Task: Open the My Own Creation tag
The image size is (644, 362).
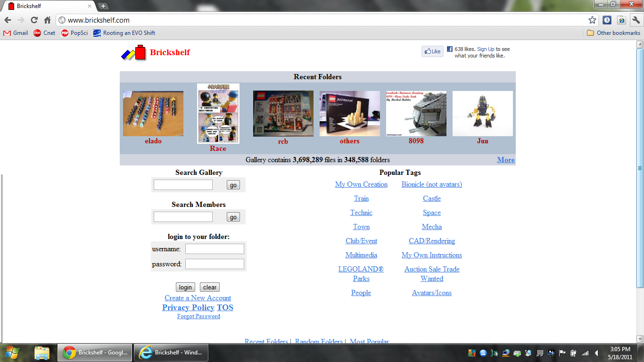Action: pyautogui.click(x=361, y=184)
